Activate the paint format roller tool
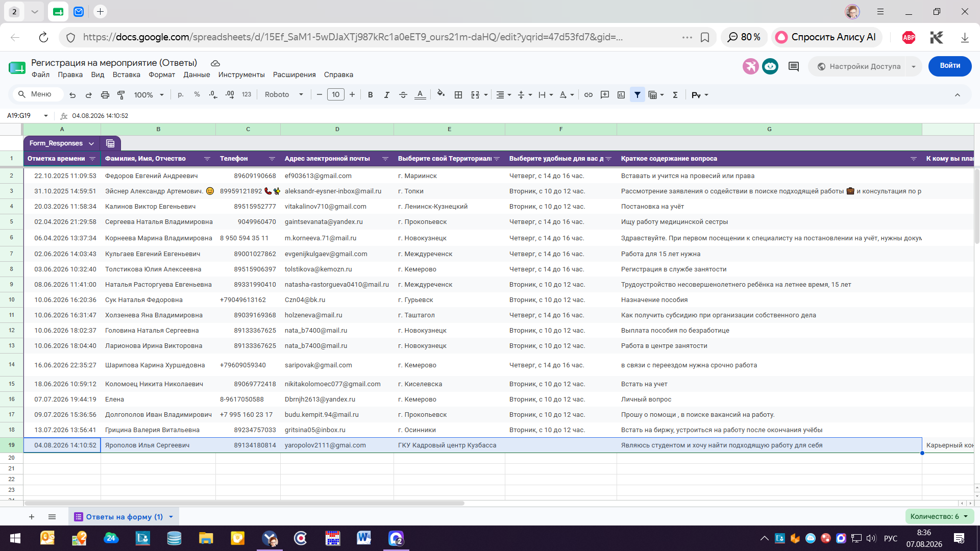The image size is (980, 551). (x=121, y=95)
